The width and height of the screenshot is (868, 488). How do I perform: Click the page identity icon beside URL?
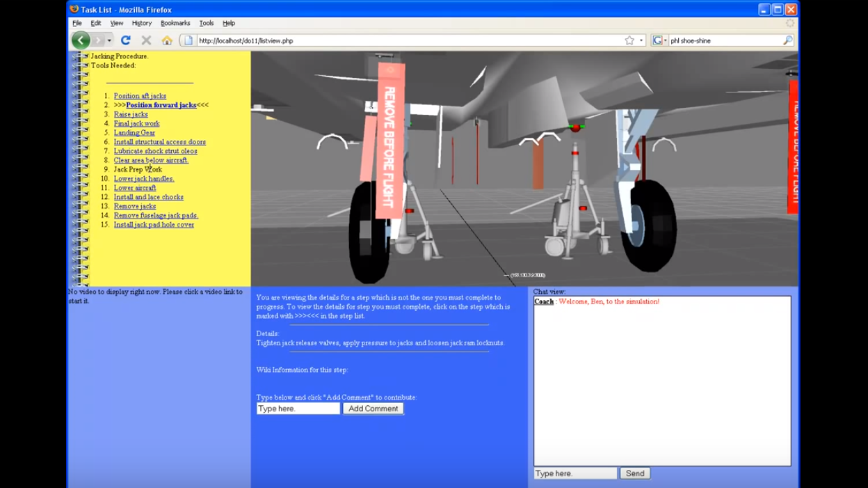pyautogui.click(x=188, y=40)
